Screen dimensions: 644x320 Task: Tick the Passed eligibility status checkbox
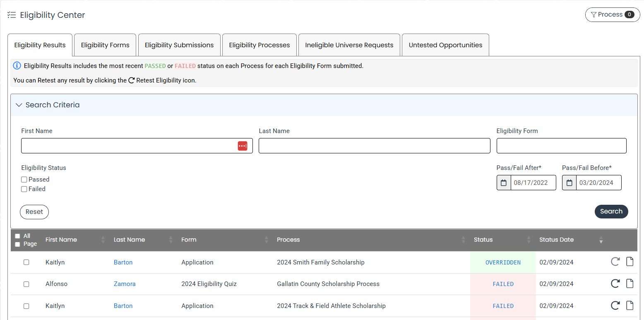pyautogui.click(x=24, y=179)
